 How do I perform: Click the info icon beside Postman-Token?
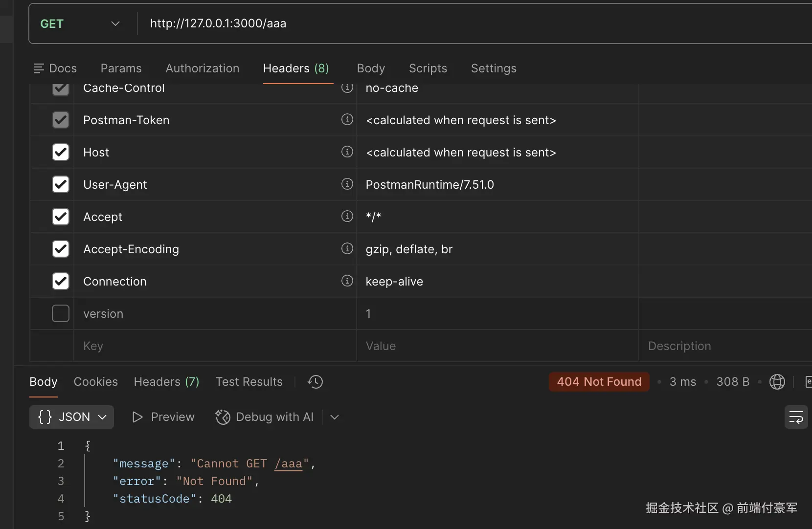(x=347, y=120)
